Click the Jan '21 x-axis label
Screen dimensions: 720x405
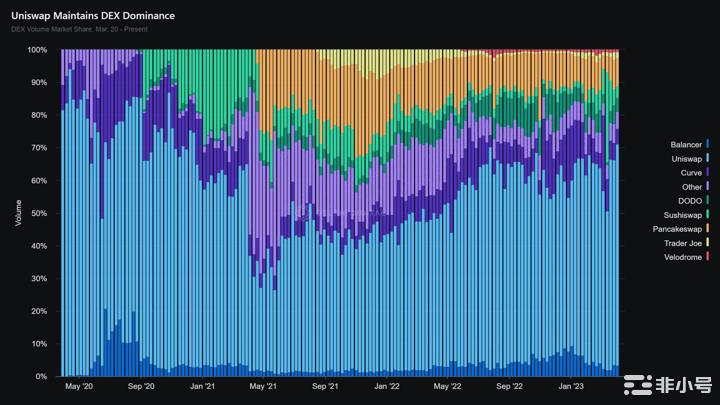[x=203, y=386]
